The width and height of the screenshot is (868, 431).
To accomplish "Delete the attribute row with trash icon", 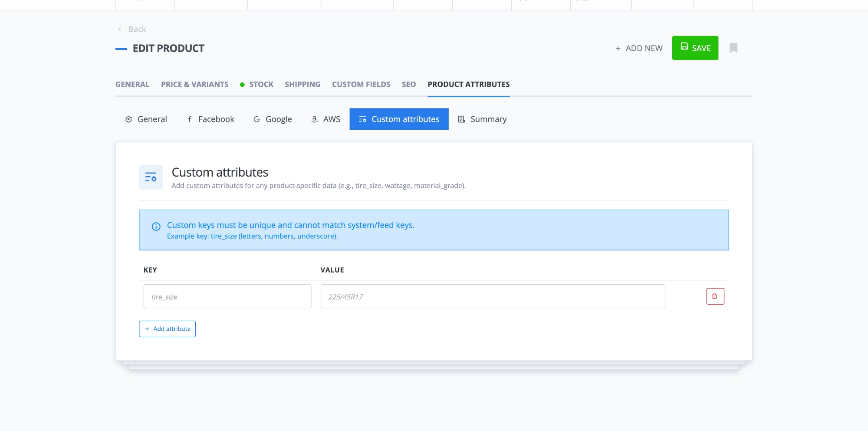I will click(715, 296).
